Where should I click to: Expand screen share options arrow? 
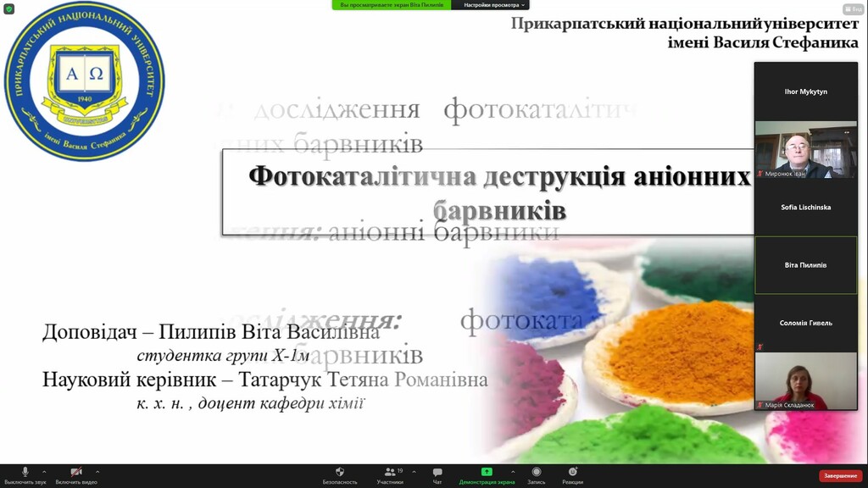point(513,472)
